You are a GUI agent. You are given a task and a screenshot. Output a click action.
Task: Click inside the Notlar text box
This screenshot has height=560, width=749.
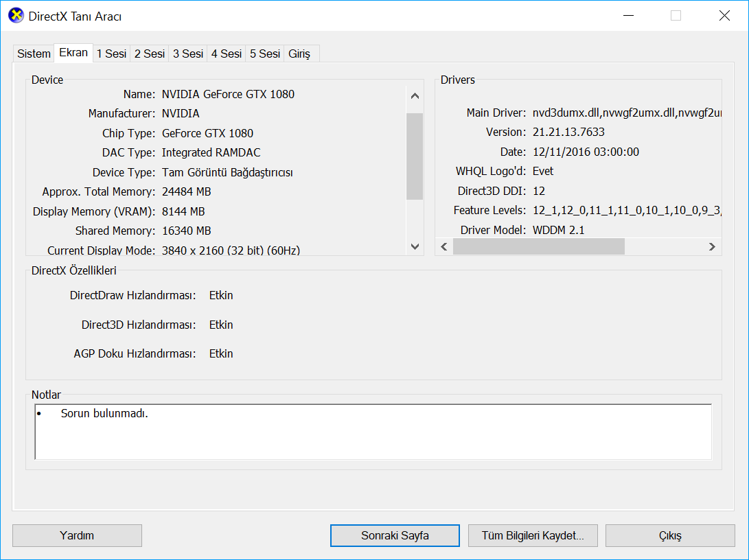(373, 432)
